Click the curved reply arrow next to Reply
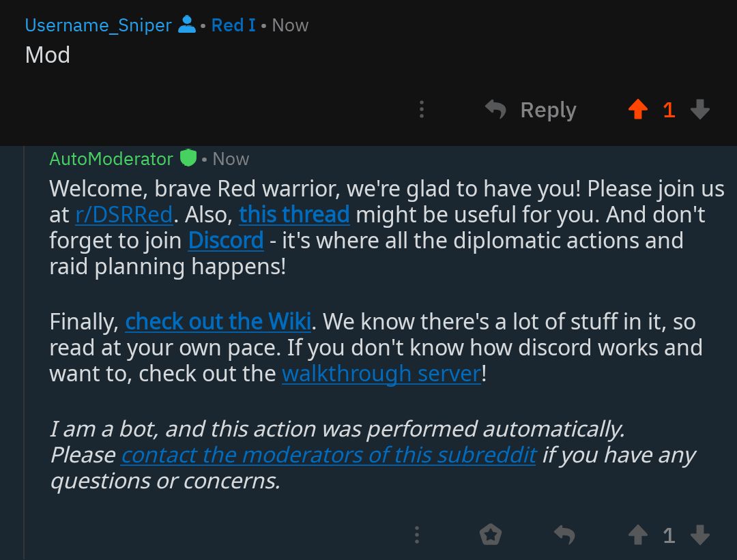 [x=496, y=109]
